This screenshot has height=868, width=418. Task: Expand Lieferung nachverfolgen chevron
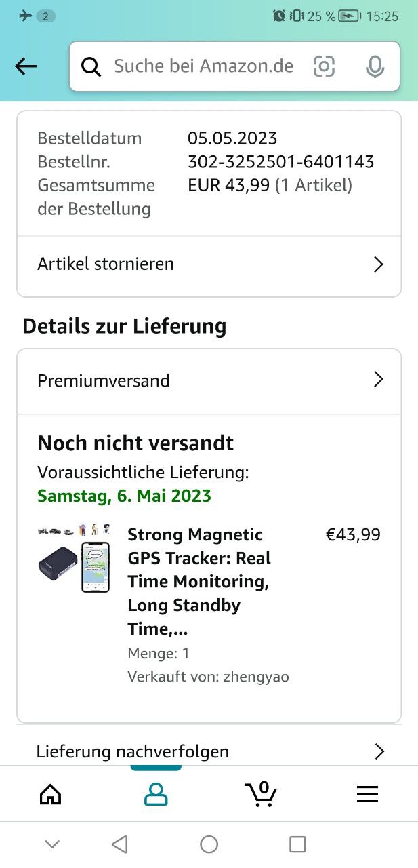[379, 751]
